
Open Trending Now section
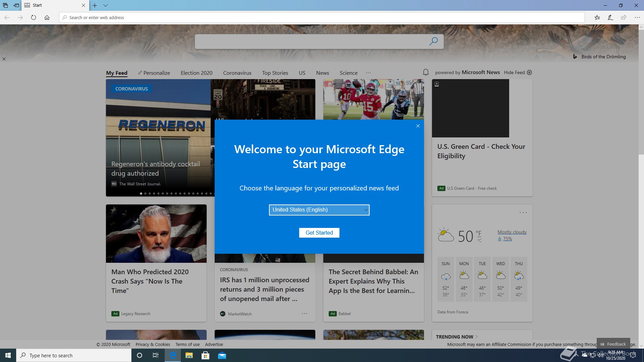coord(457,337)
